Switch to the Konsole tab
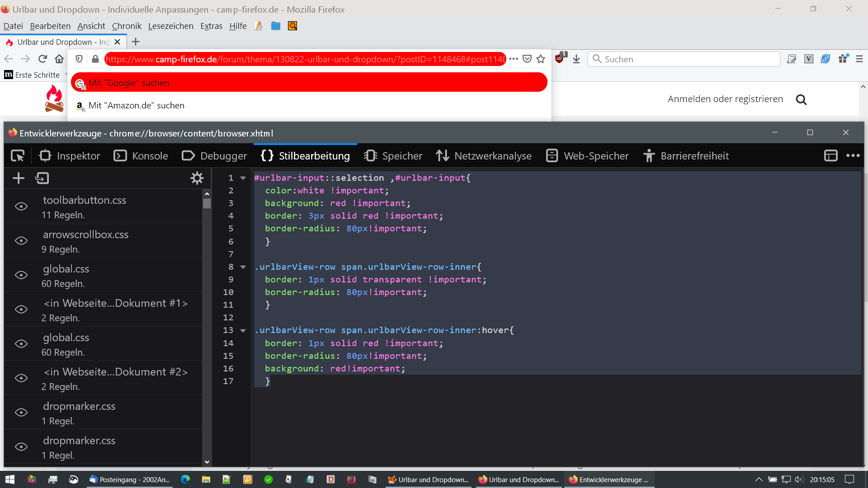The height and width of the screenshot is (488, 868). pos(141,156)
